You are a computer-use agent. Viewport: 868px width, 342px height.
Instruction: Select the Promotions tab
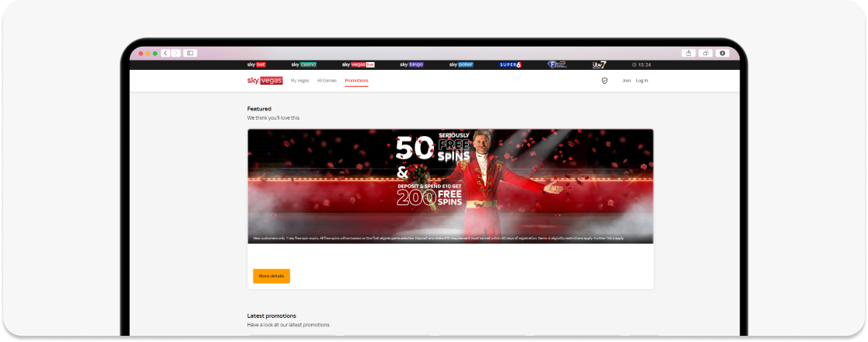tap(356, 81)
